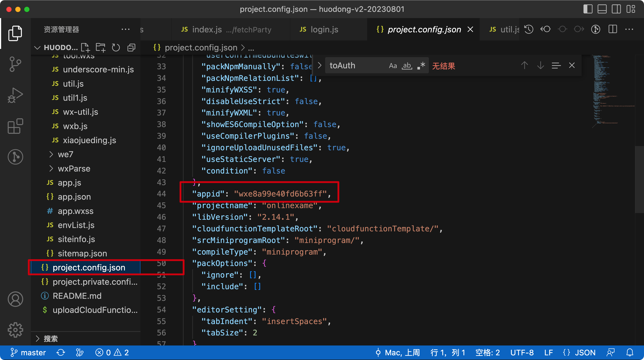Open Run and Debug view
644x360 pixels.
point(15,95)
